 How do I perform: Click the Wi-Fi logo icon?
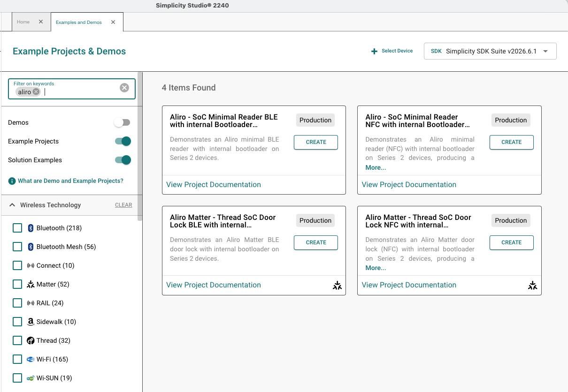click(x=31, y=359)
